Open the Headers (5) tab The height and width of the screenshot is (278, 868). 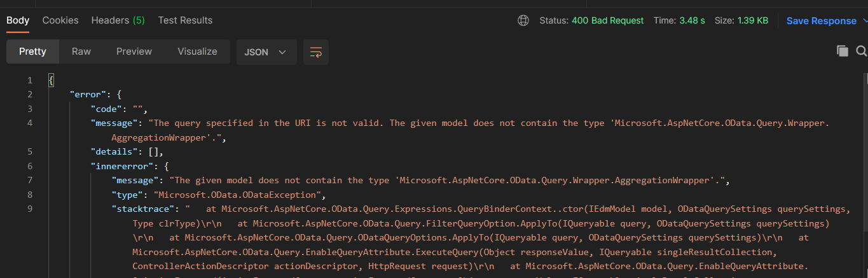coord(118,20)
